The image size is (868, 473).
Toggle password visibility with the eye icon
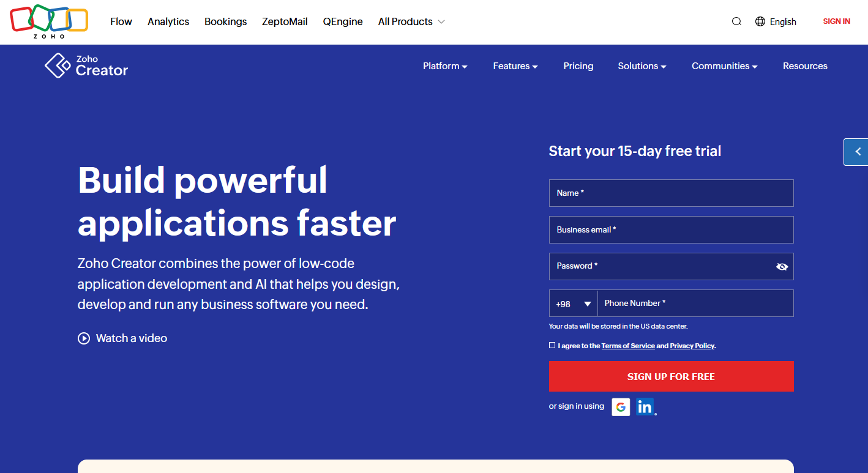pyautogui.click(x=782, y=266)
